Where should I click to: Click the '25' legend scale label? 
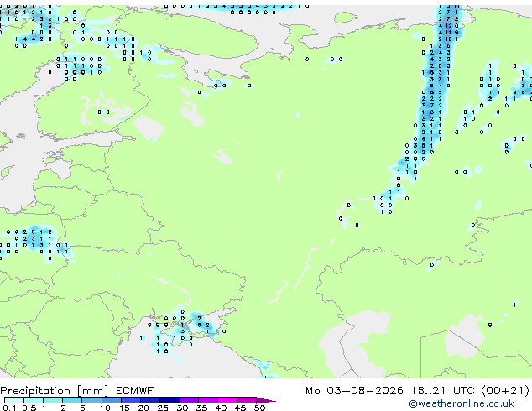coord(163,408)
